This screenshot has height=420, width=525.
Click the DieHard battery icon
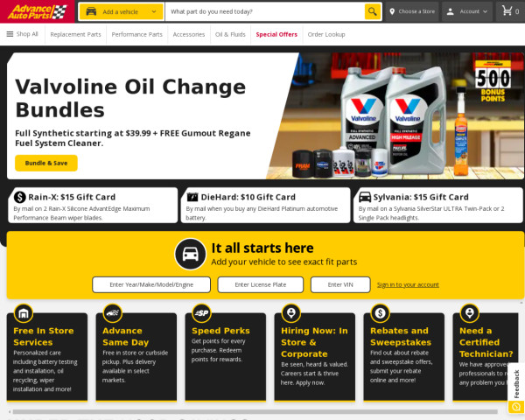tap(192, 197)
